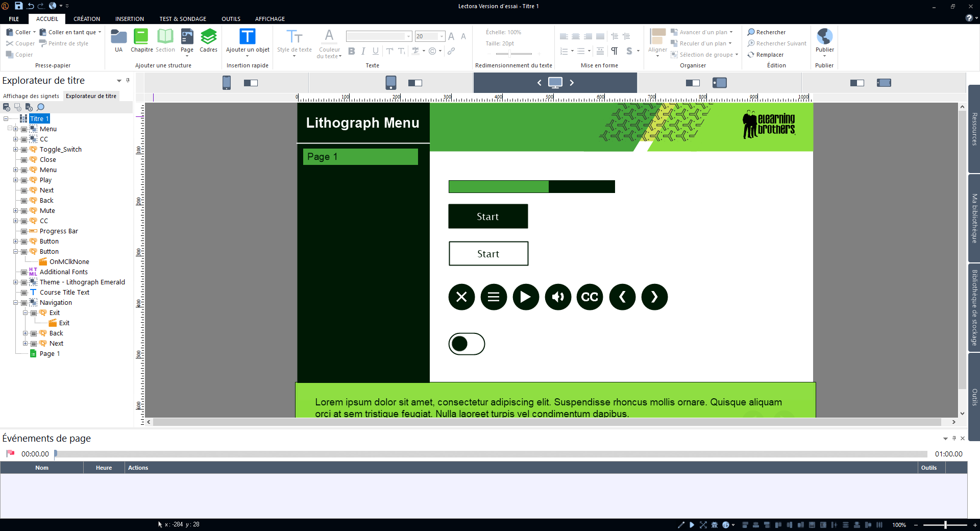Screen dimensions: 980x531
Task: Open the INSERTION ribbon tab
Action: 129,19
